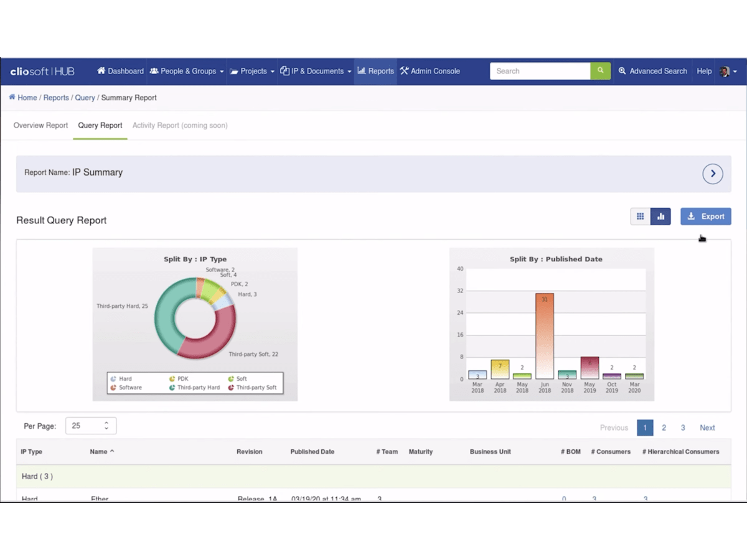
Task: Expand the IP Summary report arrow
Action: 713,174
